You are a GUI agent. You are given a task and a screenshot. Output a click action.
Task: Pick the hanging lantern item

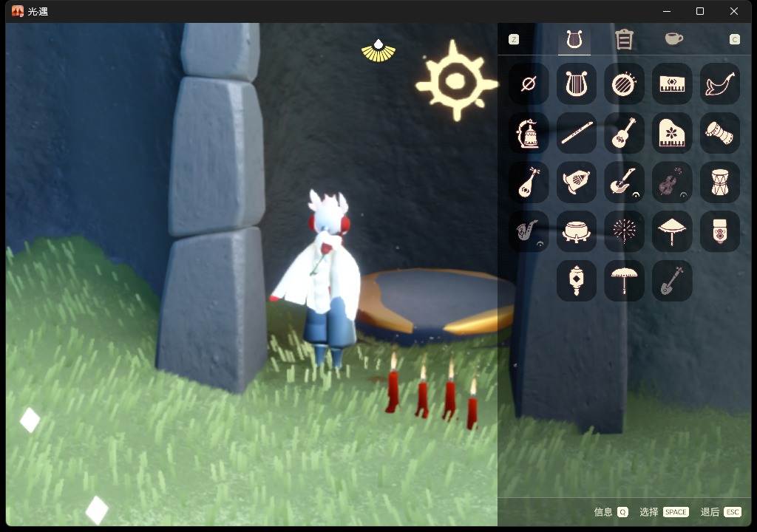(577, 281)
